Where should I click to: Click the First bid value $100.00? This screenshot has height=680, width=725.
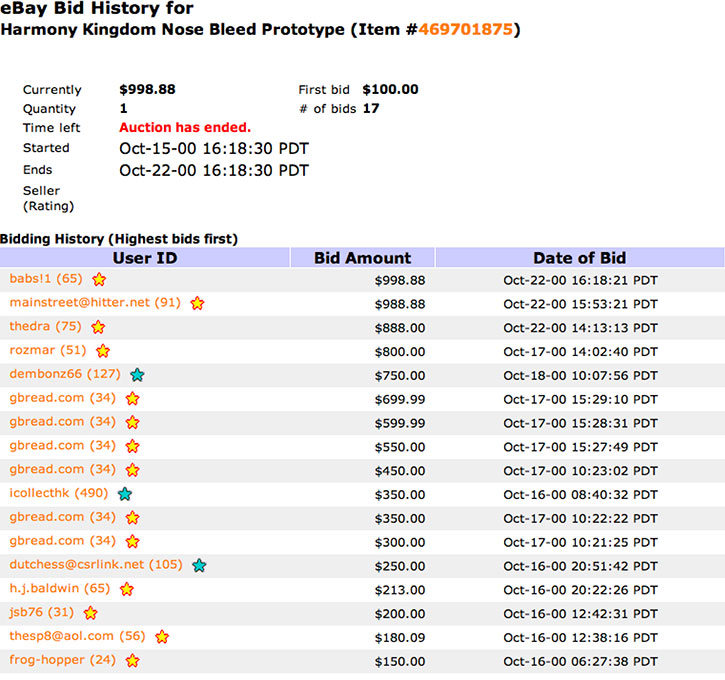[390, 89]
